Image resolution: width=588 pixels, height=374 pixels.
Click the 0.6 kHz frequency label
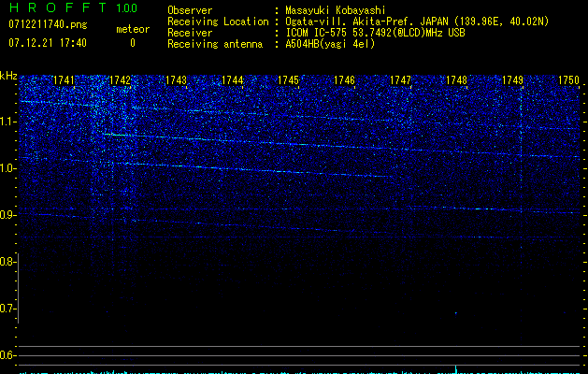(x=8, y=355)
